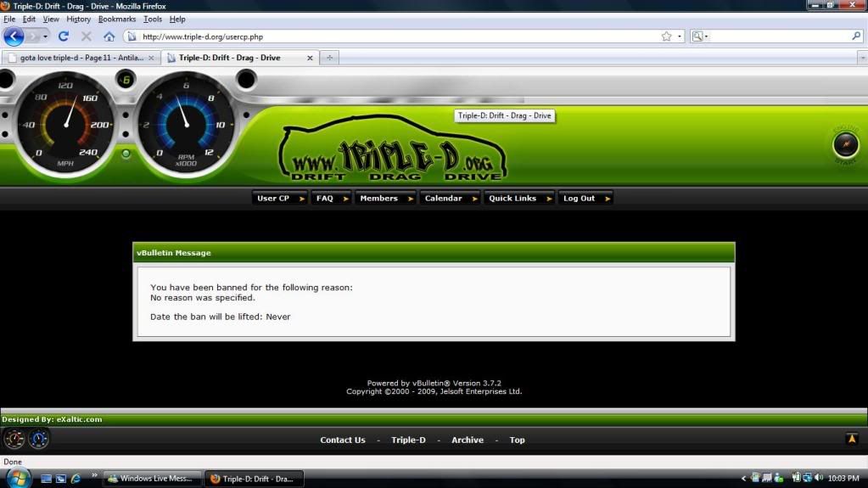The image size is (868, 488).
Task: Switch to 'gota love triple-d' tab
Action: pos(81,58)
